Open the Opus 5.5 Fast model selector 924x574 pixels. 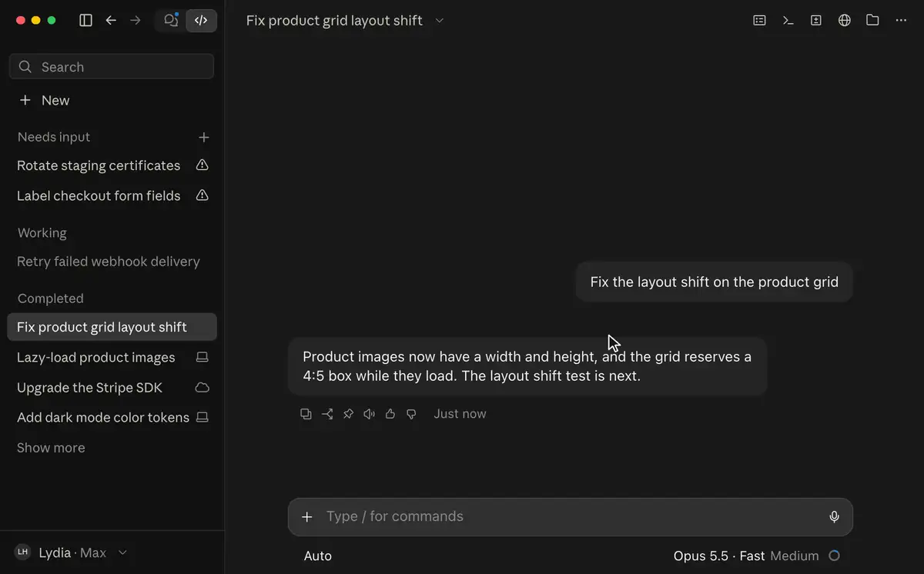pos(719,556)
